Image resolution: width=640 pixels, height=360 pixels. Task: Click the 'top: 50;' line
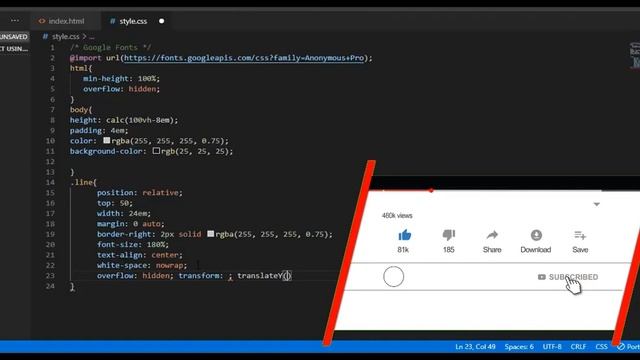115,203
